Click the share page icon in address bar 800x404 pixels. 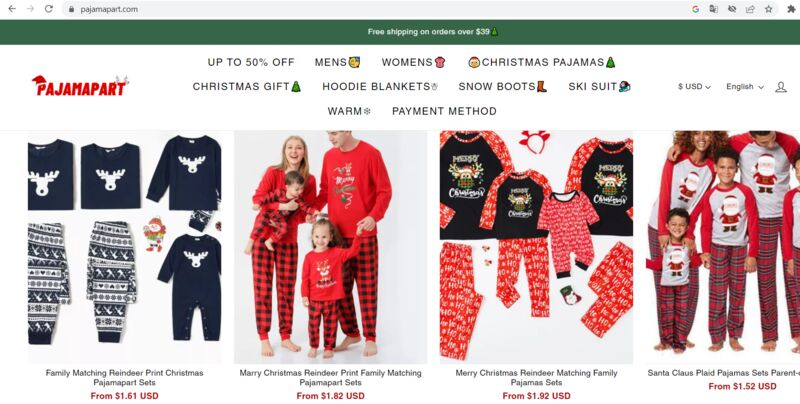[x=750, y=9]
